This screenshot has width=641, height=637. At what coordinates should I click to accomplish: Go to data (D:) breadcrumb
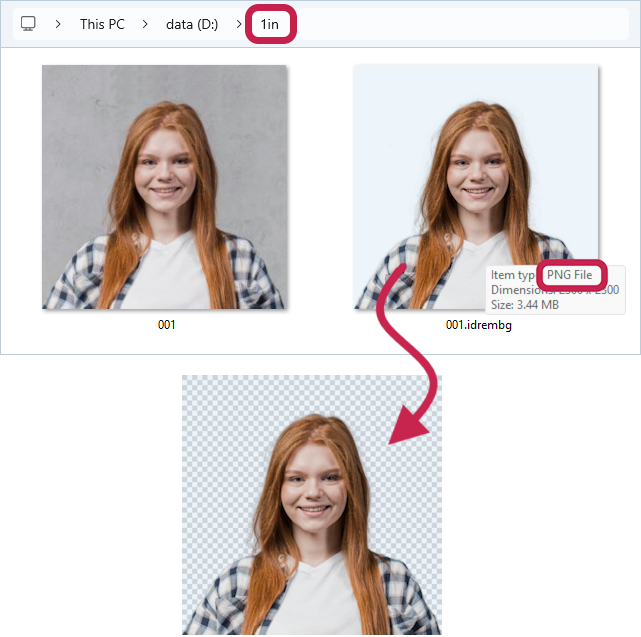[x=192, y=24]
